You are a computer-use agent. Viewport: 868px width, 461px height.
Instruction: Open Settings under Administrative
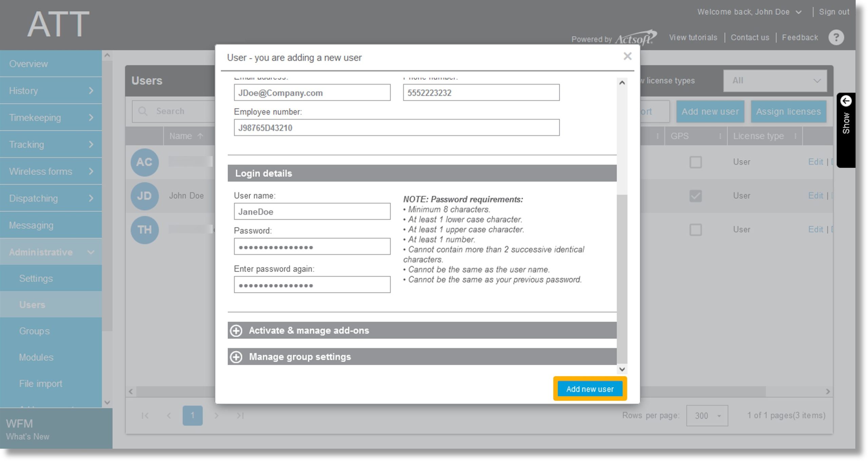pos(51,278)
